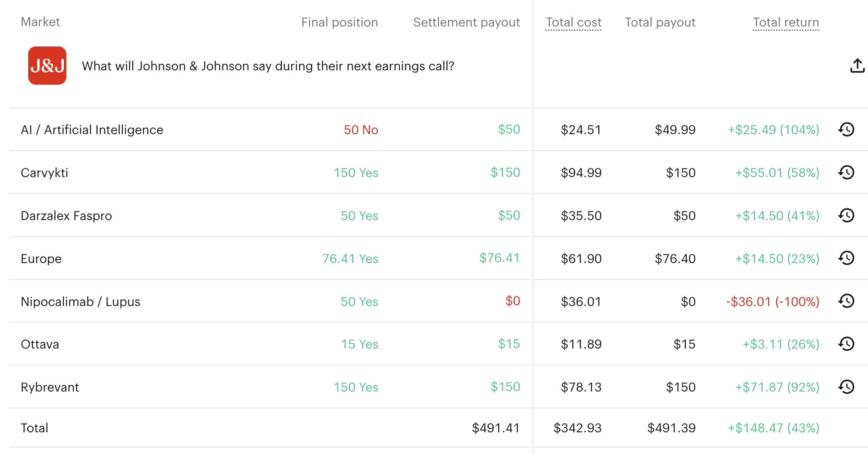Sort the table by Total cost
Image resolution: width=868 pixels, height=454 pixels.
[x=573, y=22]
